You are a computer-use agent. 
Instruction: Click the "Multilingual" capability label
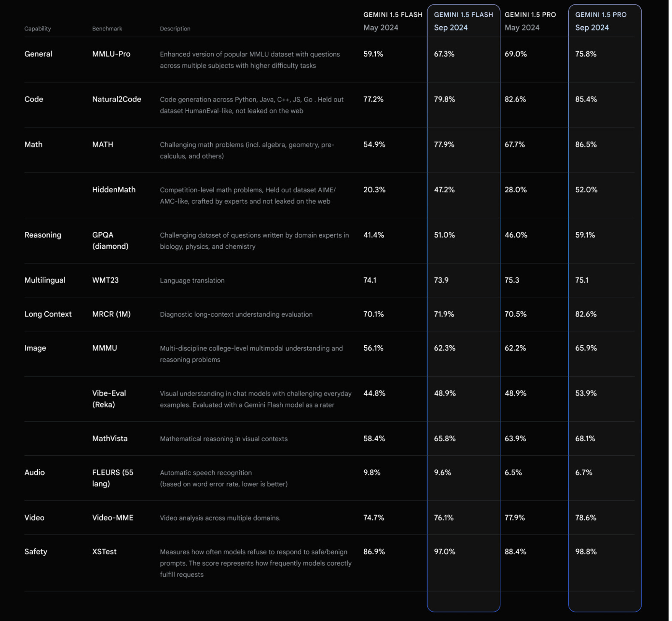[x=45, y=280]
